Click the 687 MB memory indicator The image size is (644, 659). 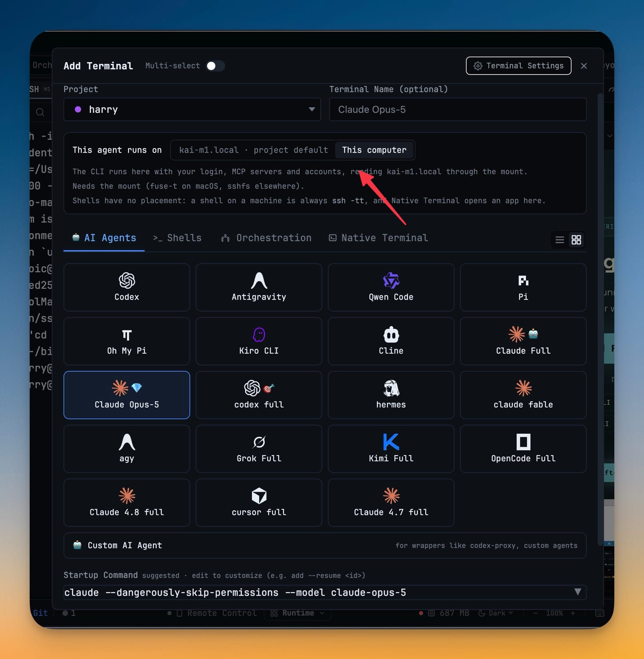[448, 613]
